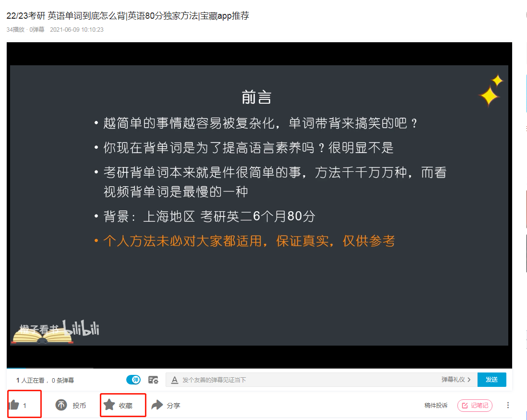The width and height of the screenshot is (527, 420).
Task: Click the 2021-06-09 10:10:23 upload date
Action: [77, 30]
